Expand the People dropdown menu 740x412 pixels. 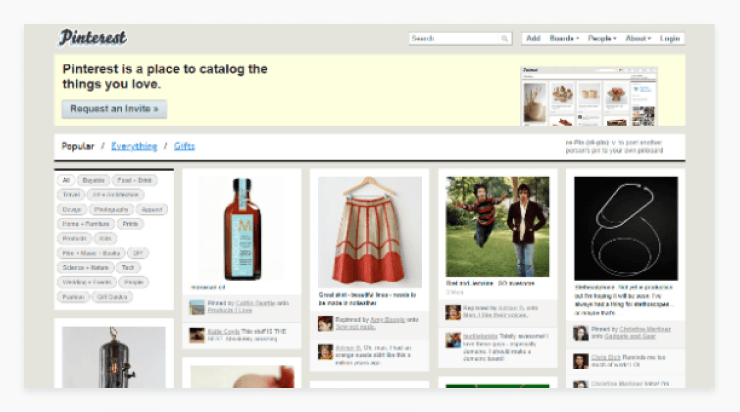(602, 38)
